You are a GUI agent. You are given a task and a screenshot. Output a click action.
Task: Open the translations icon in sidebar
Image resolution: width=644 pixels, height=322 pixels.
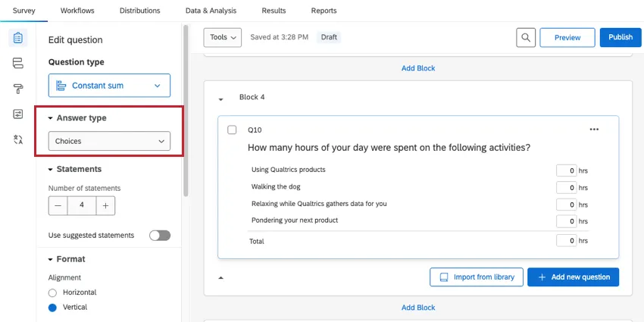18,139
